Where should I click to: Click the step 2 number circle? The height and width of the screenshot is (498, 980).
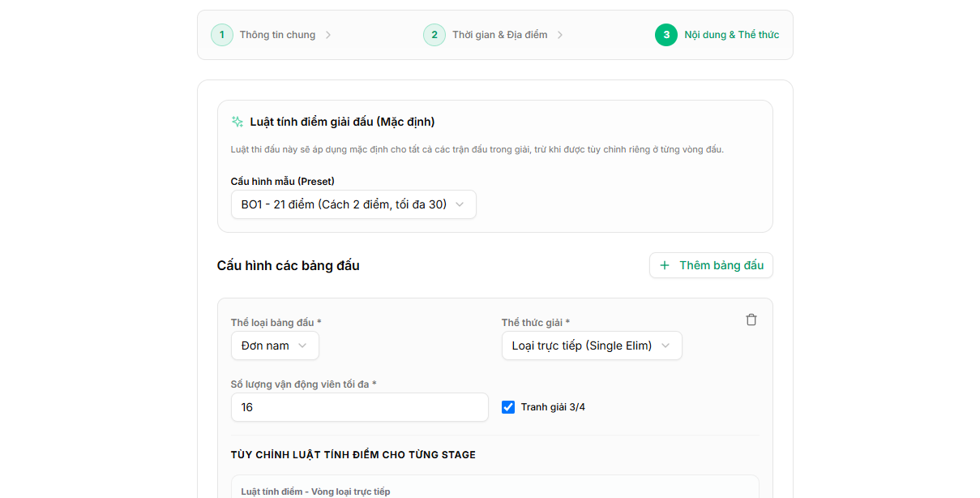[434, 35]
